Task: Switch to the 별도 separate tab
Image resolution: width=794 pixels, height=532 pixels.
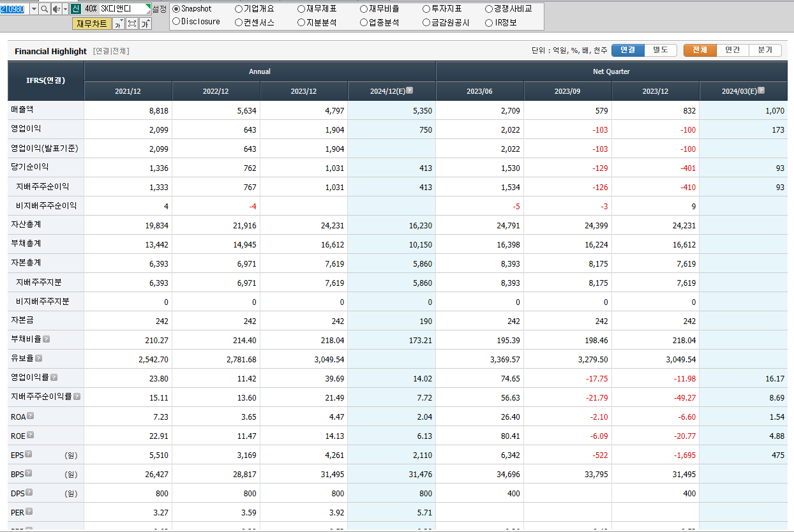Action: 661,50
